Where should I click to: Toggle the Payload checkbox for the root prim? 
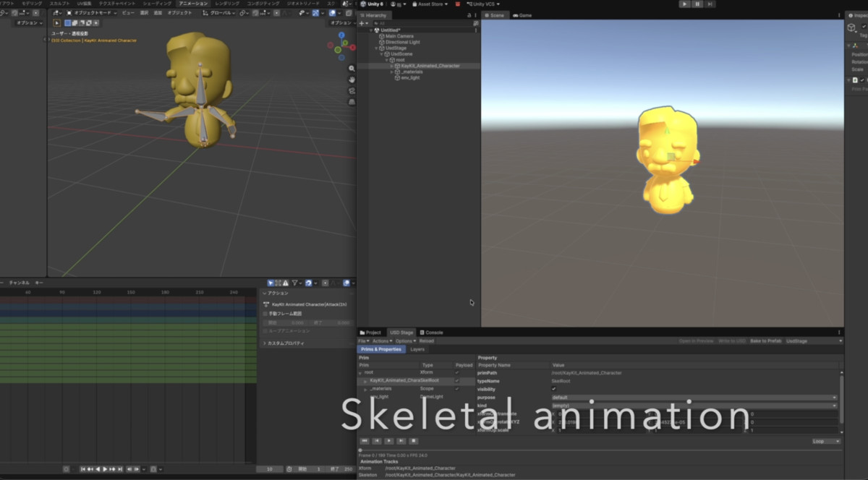click(457, 372)
